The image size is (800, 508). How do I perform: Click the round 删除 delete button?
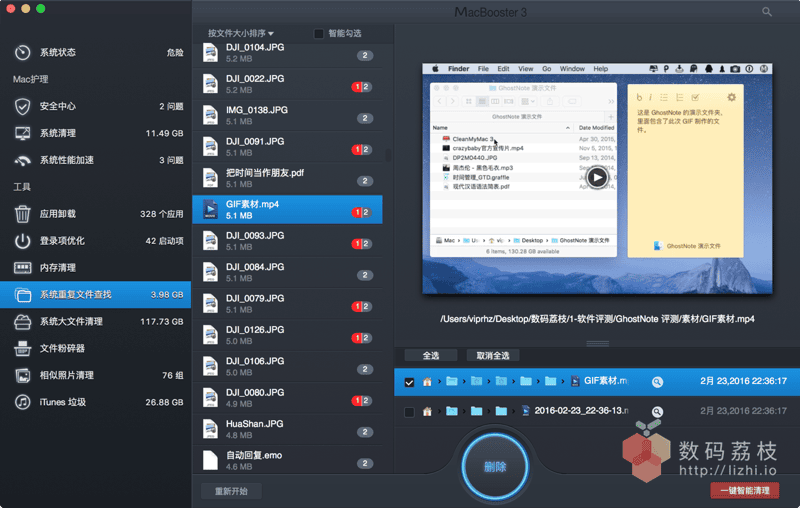pos(494,466)
